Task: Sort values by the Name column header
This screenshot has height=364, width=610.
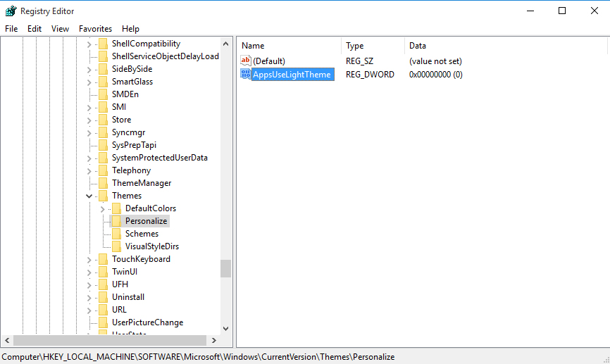Action: (x=289, y=46)
